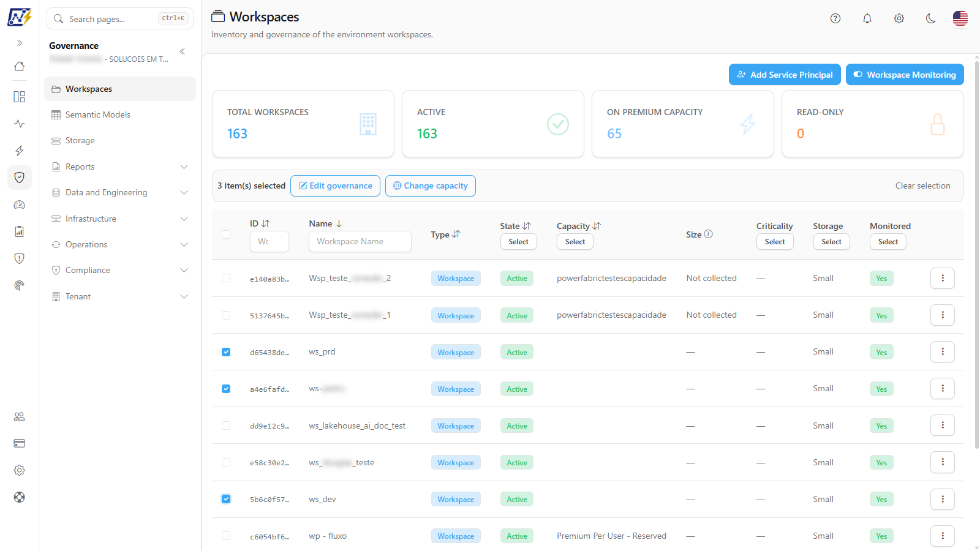
Task: Open the activity pulse icon in the left rail
Action: point(20,124)
